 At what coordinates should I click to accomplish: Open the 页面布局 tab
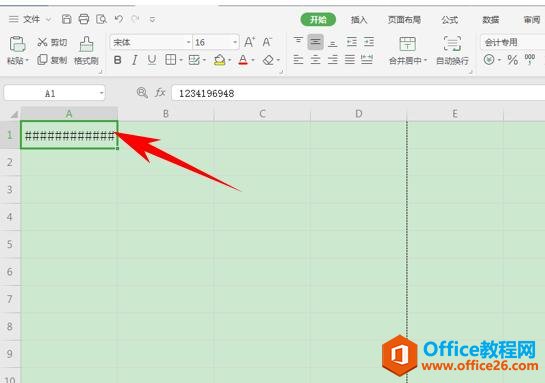404,20
